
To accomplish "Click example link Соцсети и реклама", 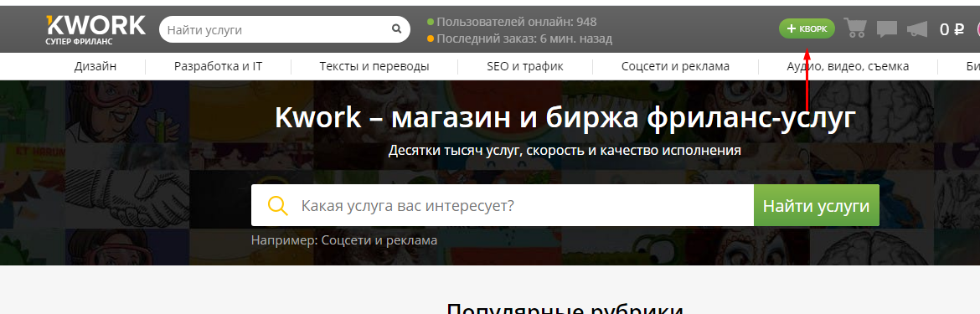I will coord(379,240).
